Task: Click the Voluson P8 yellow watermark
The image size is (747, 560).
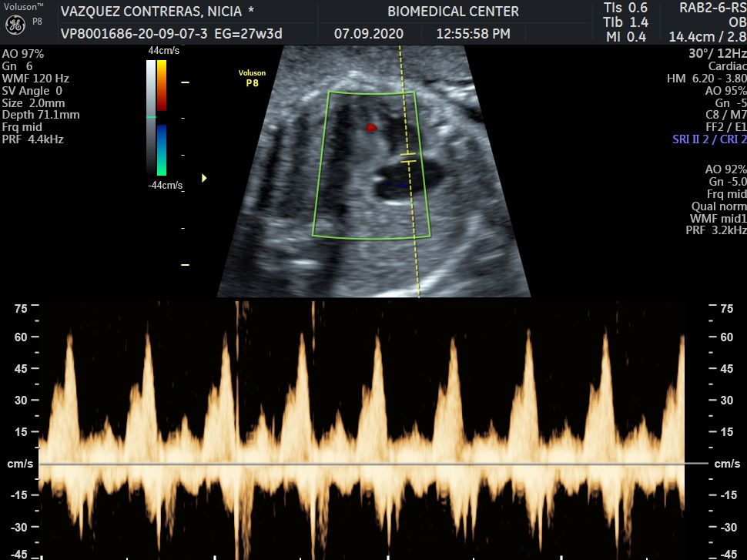Action: click(x=252, y=78)
